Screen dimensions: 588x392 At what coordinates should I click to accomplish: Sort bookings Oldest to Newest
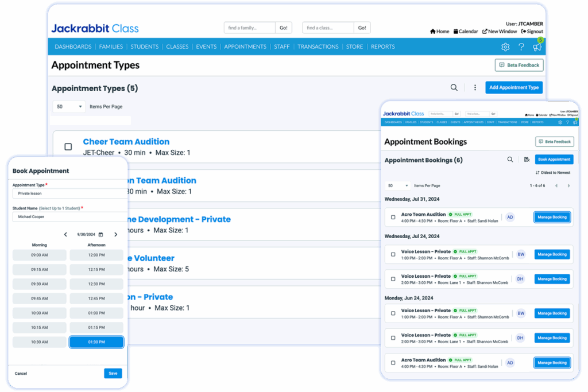tap(553, 173)
